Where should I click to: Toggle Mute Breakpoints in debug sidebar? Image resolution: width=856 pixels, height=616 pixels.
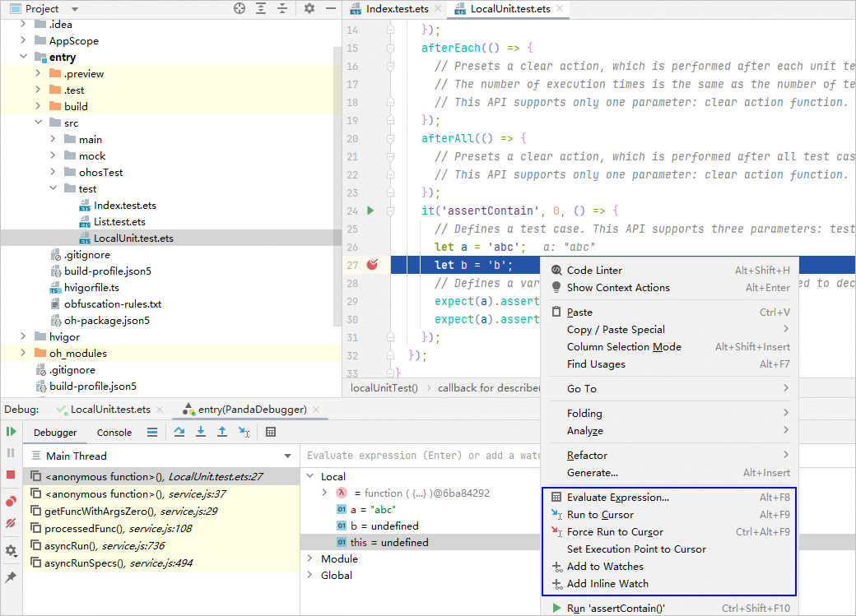coord(11,523)
